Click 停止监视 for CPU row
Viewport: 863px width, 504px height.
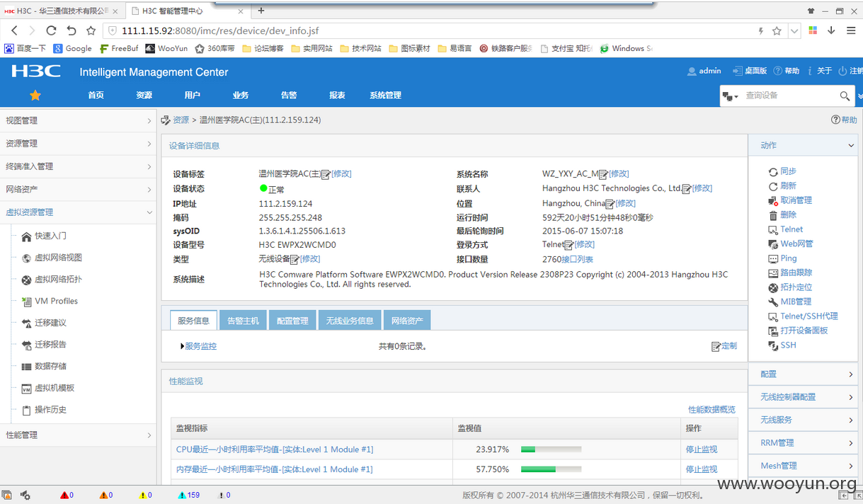[x=701, y=449]
